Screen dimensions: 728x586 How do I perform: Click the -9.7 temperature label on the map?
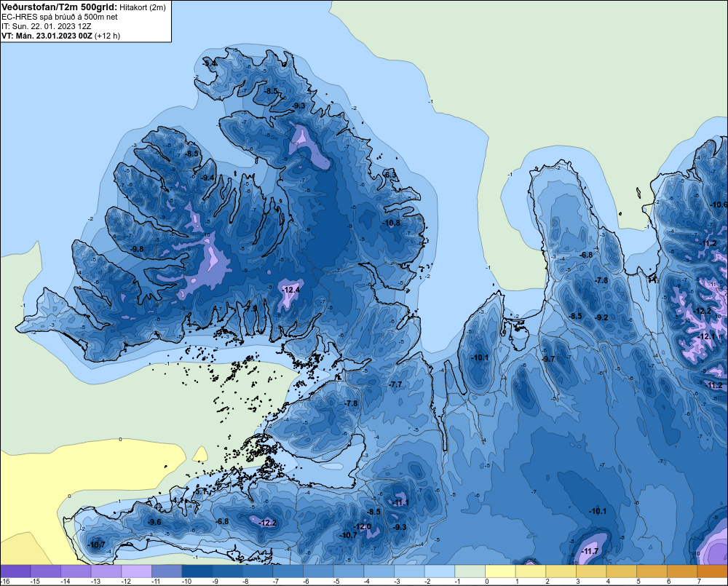pyautogui.click(x=548, y=358)
